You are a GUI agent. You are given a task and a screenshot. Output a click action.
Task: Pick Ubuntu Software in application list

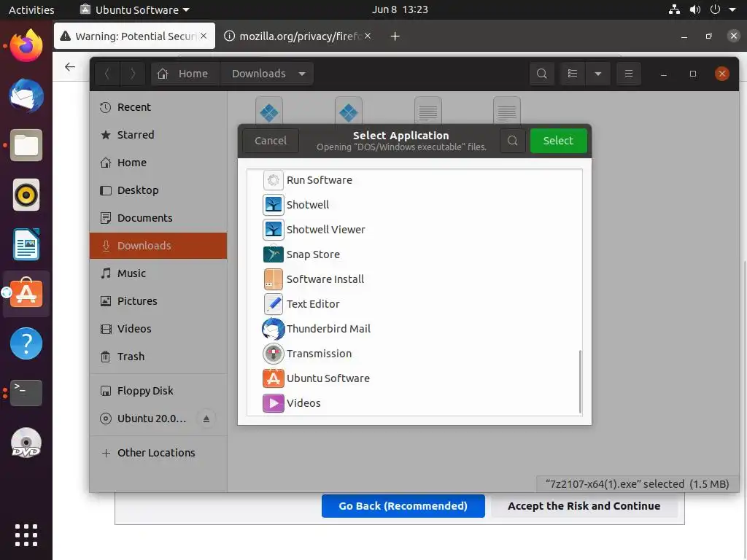(x=414, y=378)
